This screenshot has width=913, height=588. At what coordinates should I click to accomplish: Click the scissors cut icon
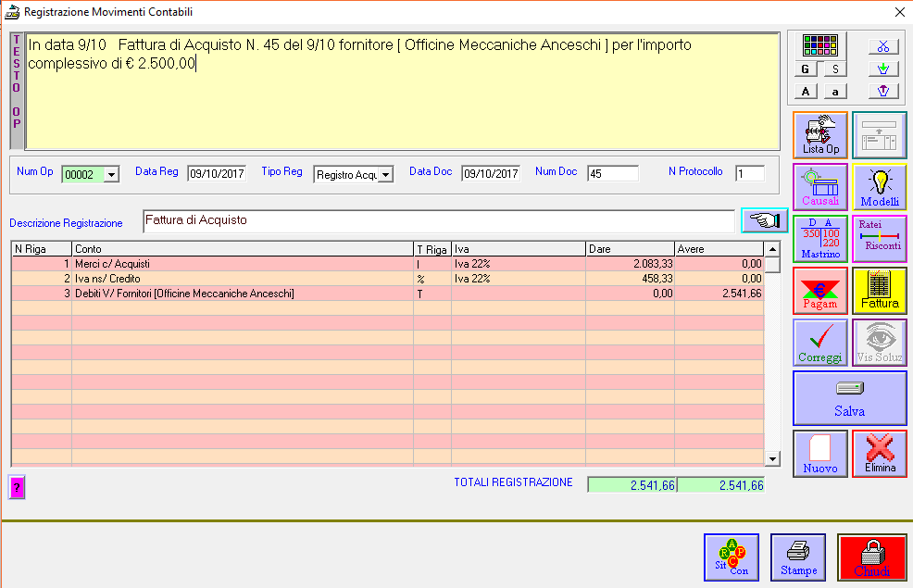click(883, 46)
